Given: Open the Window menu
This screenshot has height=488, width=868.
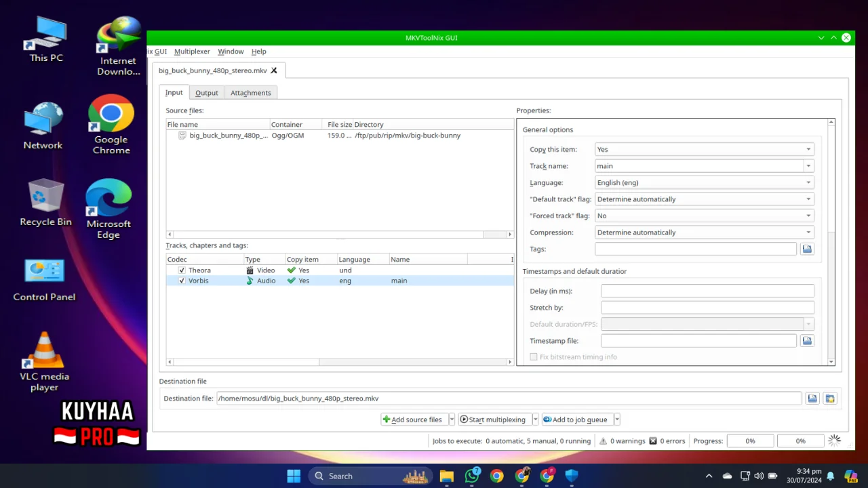Looking at the screenshot, I should 231,52.
